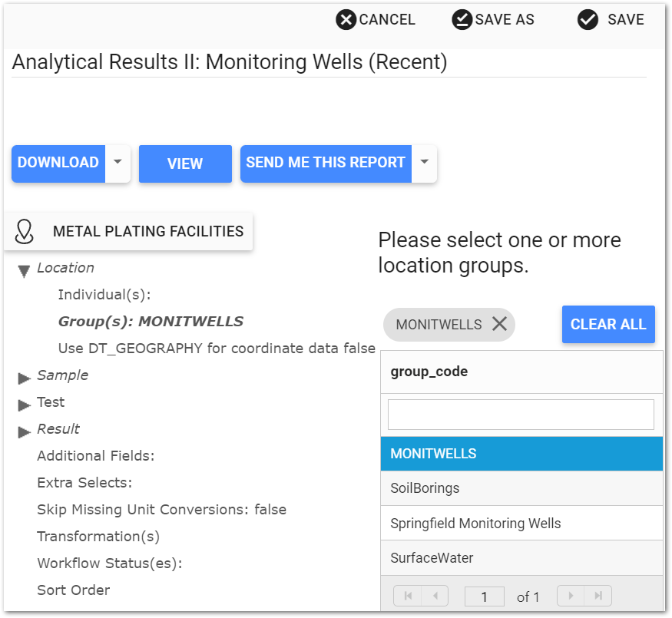The image size is (672, 618).
Task: Click the Cancel icon at the top
Action: pos(346,19)
